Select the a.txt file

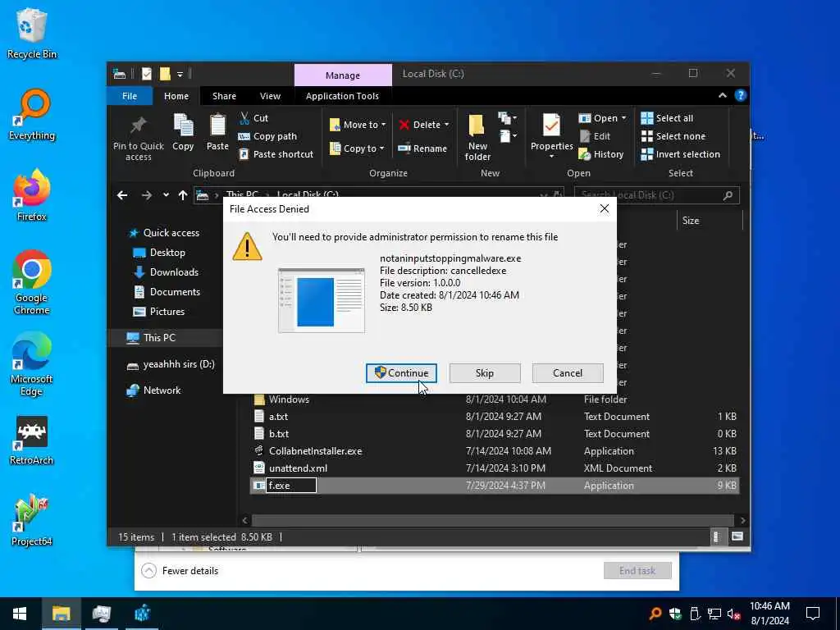coord(495,417)
